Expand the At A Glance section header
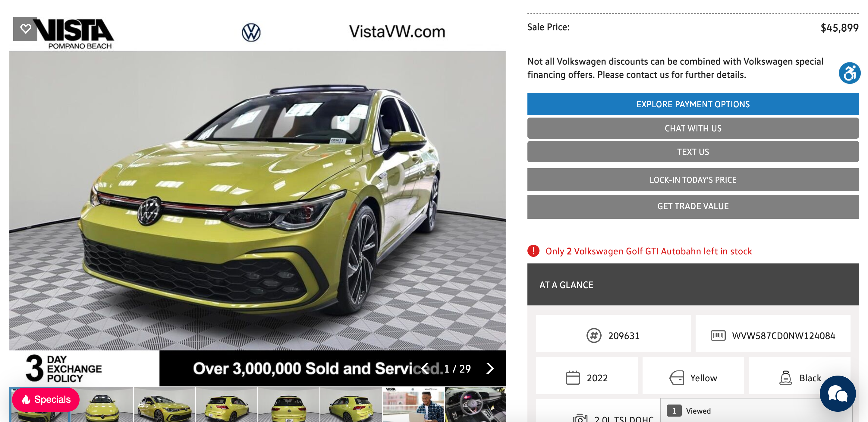Viewport: 868px width, 422px height. pos(693,285)
